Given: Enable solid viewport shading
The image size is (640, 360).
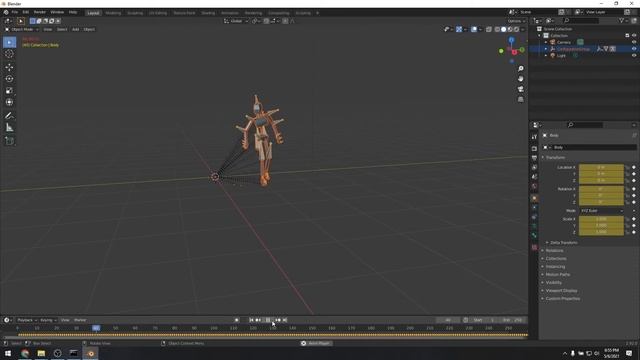Looking at the screenshot, I should click(504, 29).
